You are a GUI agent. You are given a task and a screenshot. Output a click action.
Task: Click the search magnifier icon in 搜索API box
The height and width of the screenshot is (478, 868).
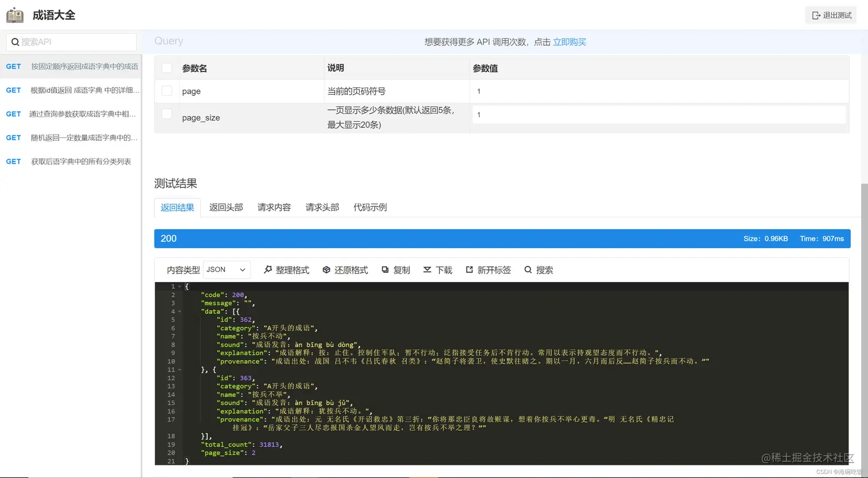click(x=15, y=42)
